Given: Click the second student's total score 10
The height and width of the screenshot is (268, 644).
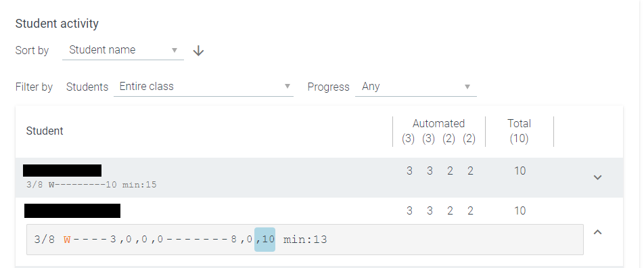Looking at the screenshot, I should 520,211.
